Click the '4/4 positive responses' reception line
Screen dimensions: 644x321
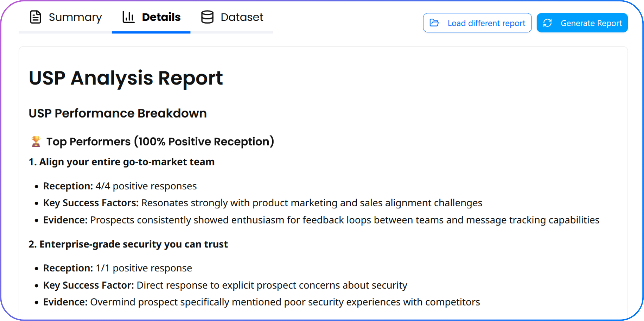[120, 186]
